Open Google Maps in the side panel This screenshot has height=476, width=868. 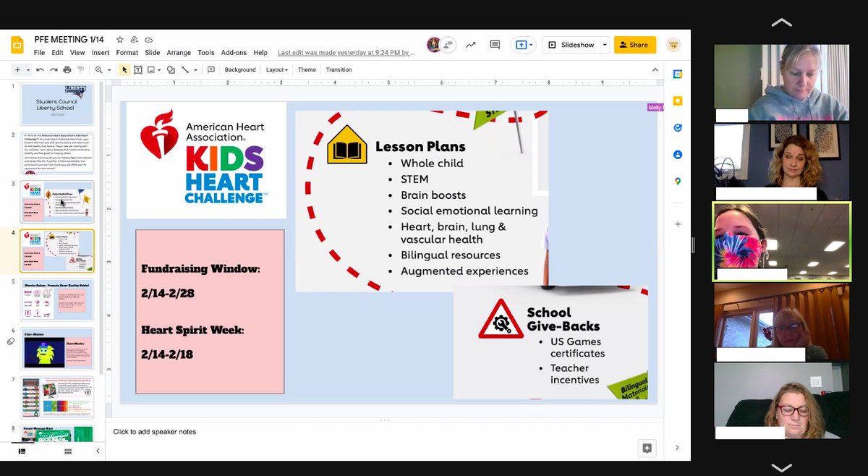(x=678, y=182)
